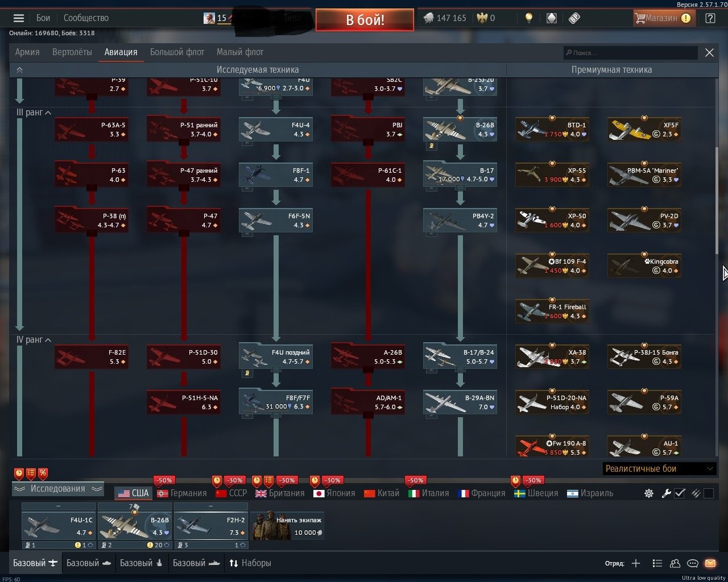728x582 pixels.
Task: Click the collapse chevron left of Исследуемая техника
Action: (19, 70)
